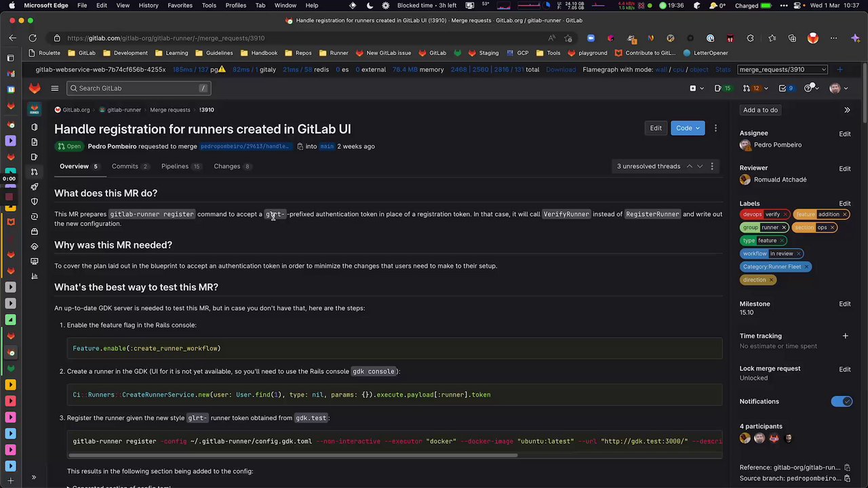Click the Add a to do button
Screen dimensions: 868x488
(760, 110)
